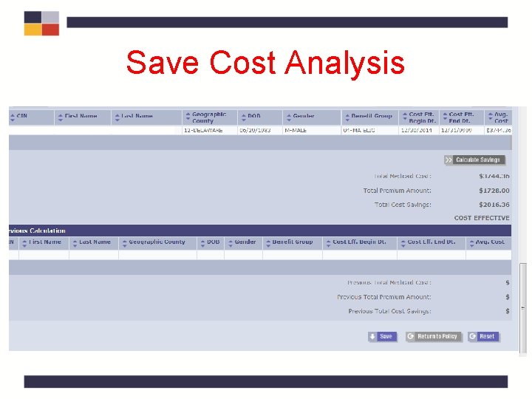The image size is (532, 399).
Task: Sort Previous Calculation by Avg. Cost
Action: tap(471, 243)
